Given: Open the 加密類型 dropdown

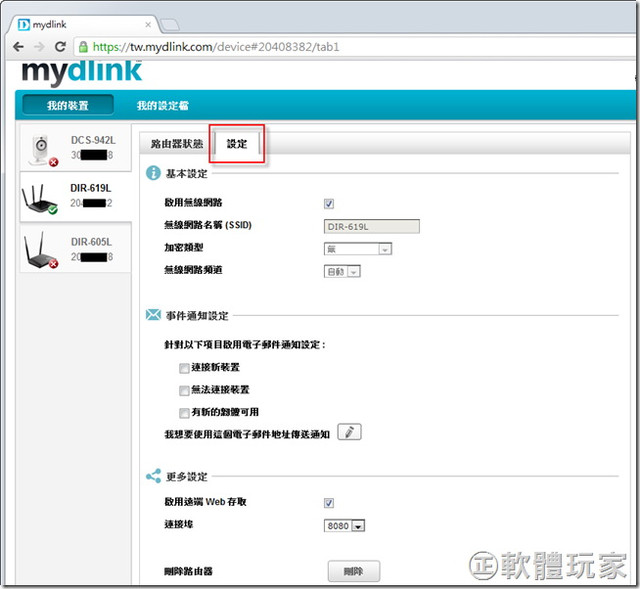Looking at the screenshot, I should pyautogui.click(x=358, y=249).
